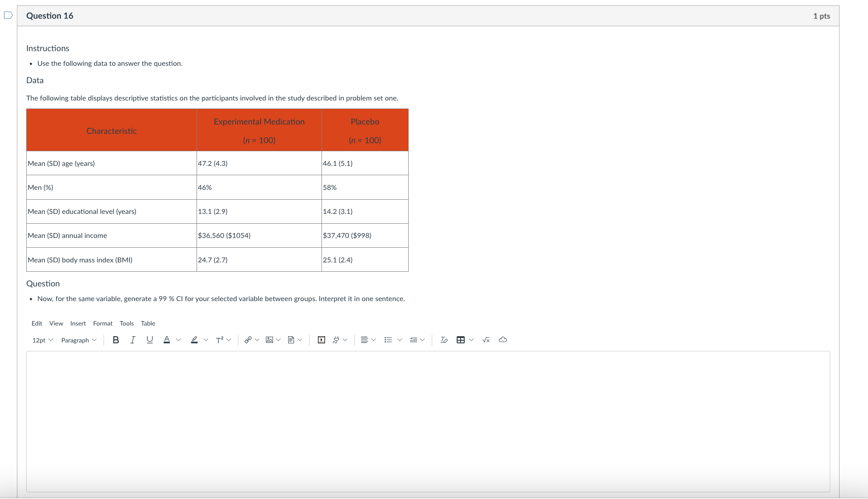Apply superscript formatting
This screenshot has height=499, width=868.
(220, 340)
